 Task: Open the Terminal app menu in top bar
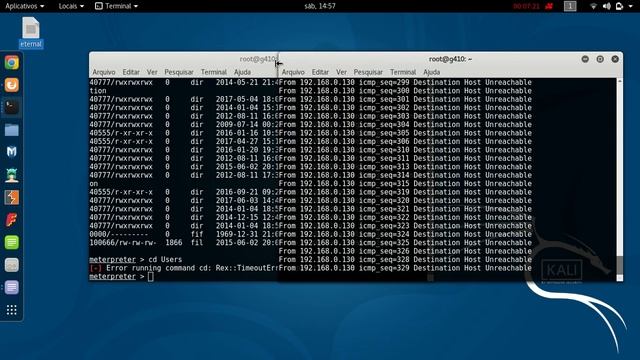pos(116,6)
